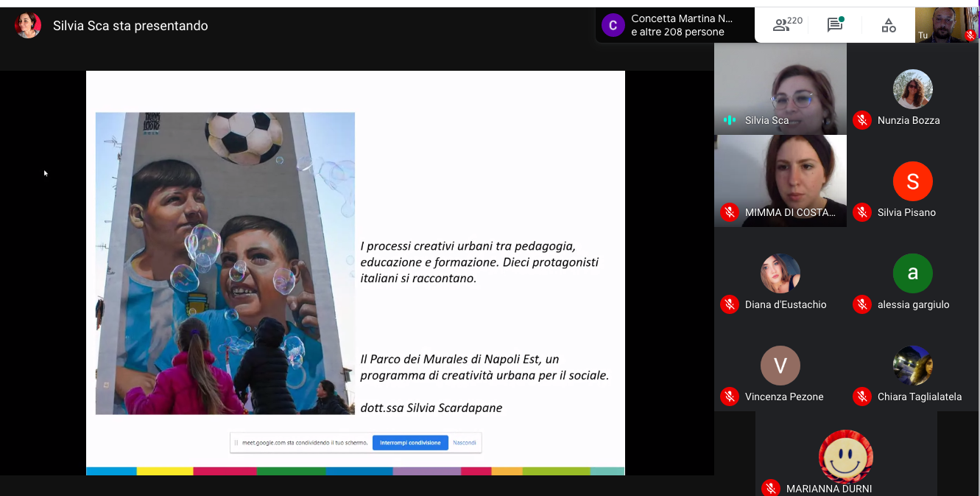The image size is (980, 496).
Task: Select Silvia Sca video tile
Action: click(x=780, y=88)
